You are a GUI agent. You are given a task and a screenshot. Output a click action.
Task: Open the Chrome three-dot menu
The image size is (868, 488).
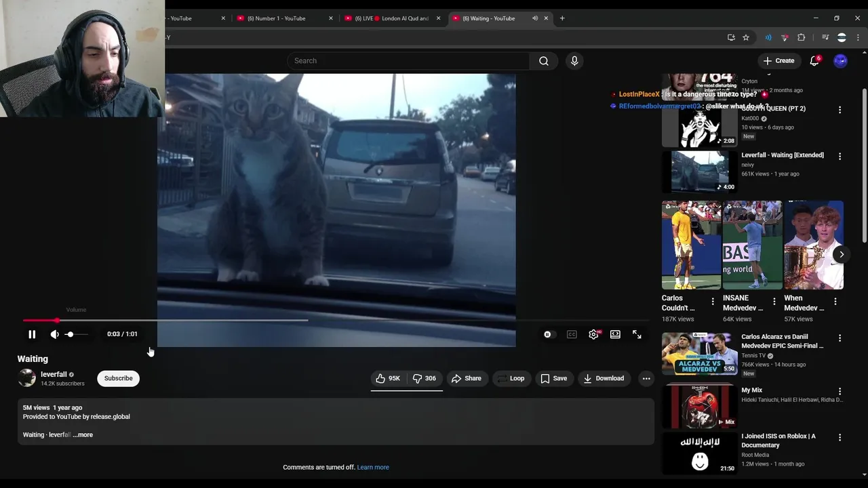[x=859, y=37]
